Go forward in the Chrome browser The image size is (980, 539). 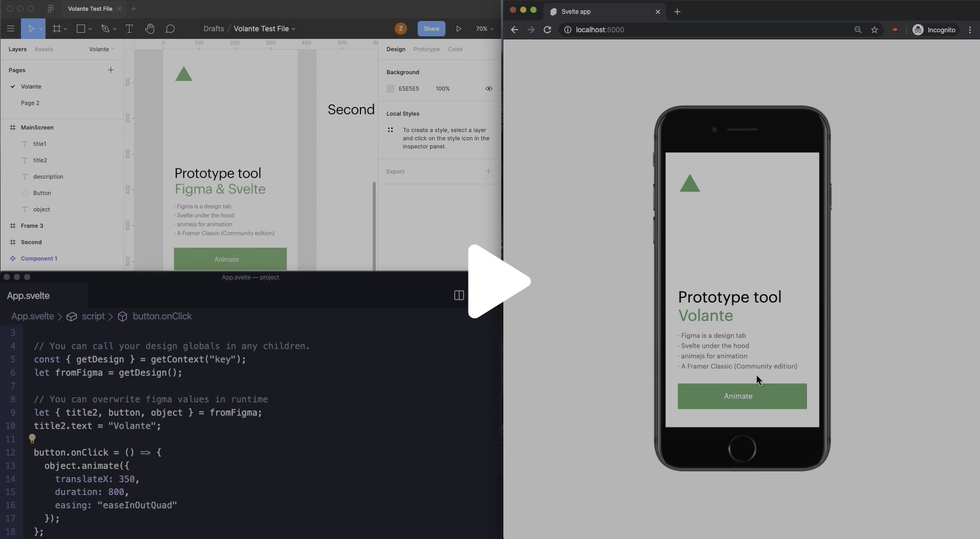(x=531, y=30)
